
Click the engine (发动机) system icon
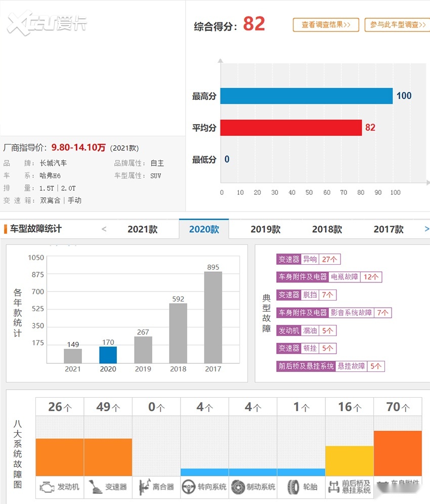click(47, 487)
